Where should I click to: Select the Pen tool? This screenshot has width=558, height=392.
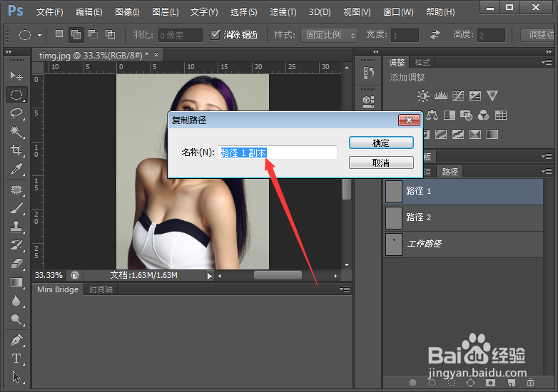coord(16,340)
